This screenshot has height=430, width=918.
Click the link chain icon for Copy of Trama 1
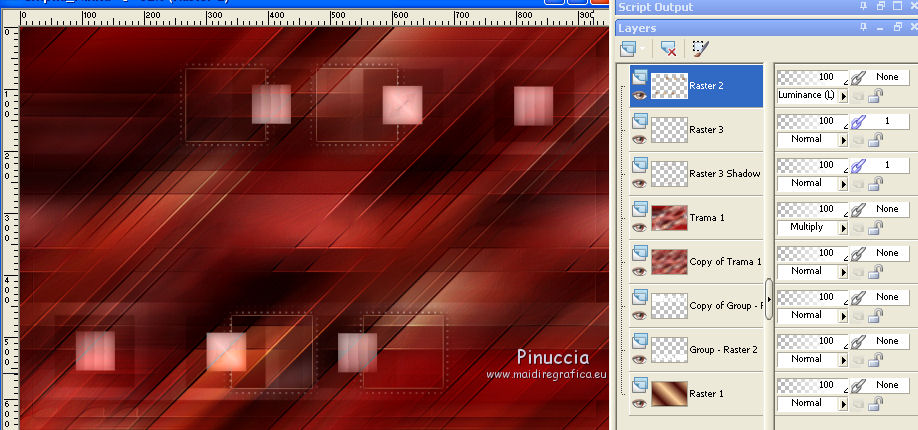point(858,252)
